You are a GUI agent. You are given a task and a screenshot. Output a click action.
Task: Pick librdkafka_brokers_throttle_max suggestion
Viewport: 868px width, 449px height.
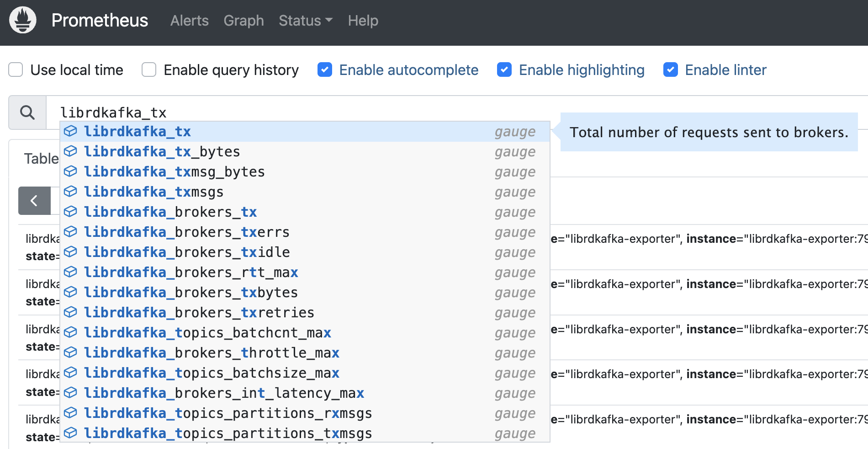(x=305, y=353)
